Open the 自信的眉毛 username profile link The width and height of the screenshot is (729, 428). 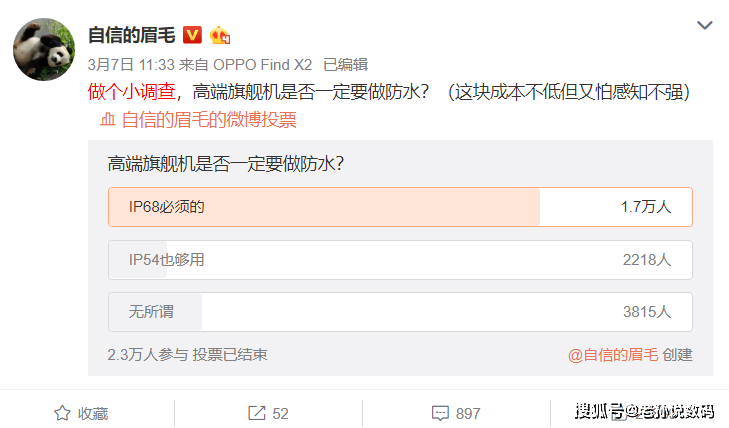(131, 35)
